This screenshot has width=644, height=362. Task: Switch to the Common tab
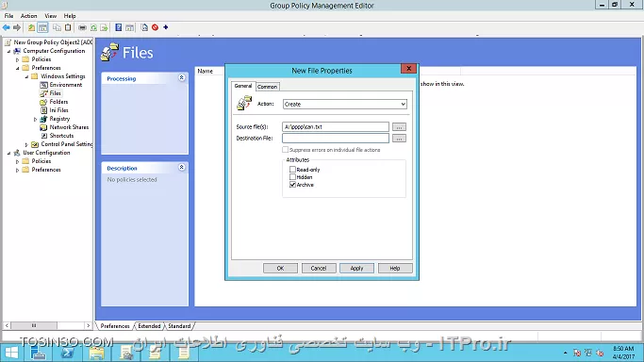click(x=267, y=87)
